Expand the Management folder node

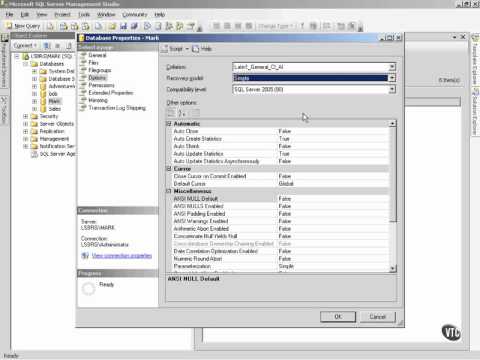(26, 139)
